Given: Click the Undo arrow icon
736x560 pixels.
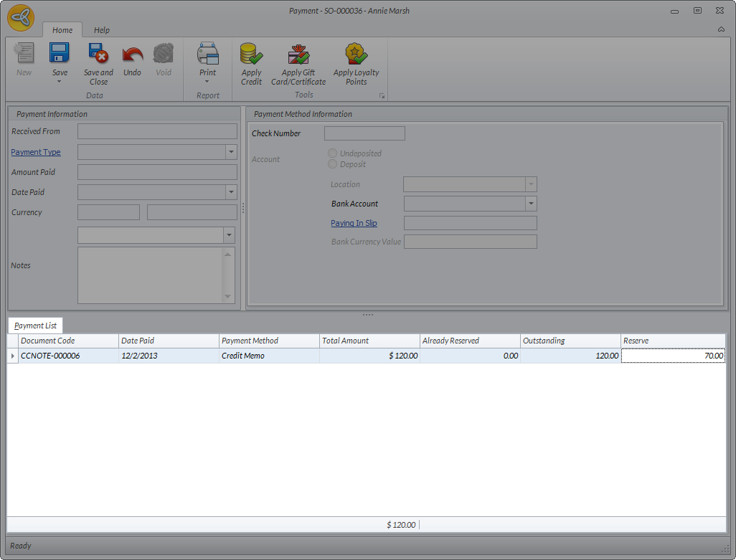Looking at the screenshot, I should point(132,54).
